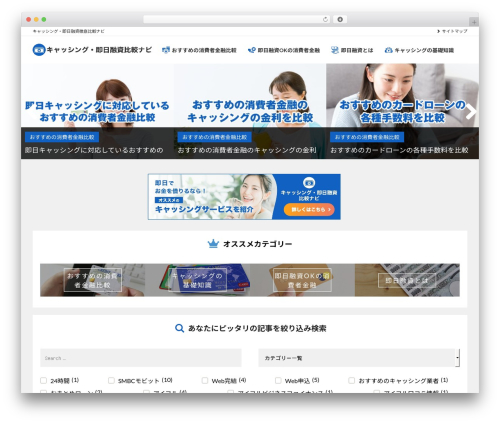The image size is (500, 423).
Task: Click the icon beside 即日融資OKの消費者金融 in the top navigation
Action: tap(252, 50)
